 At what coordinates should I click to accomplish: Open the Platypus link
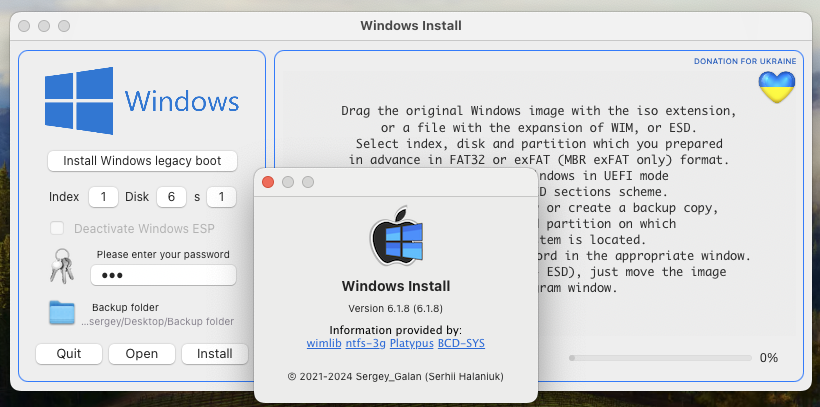pos(412,344)
